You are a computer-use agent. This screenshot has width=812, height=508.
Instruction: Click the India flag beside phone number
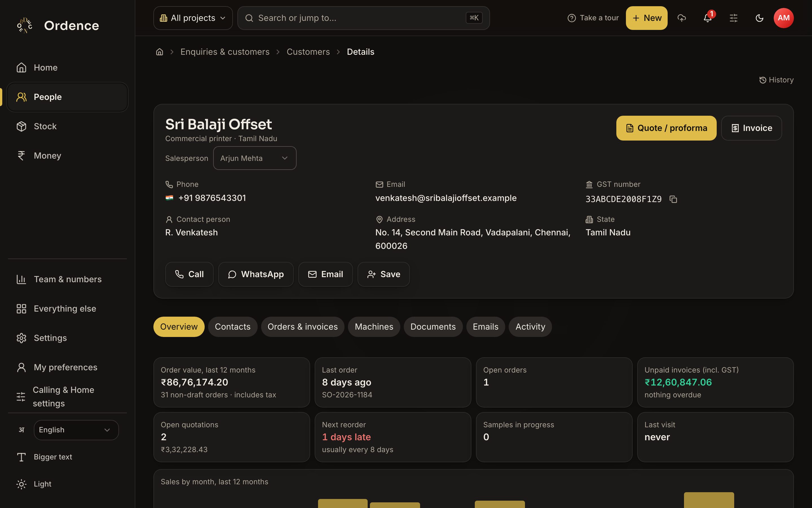[x=169, y=198]
